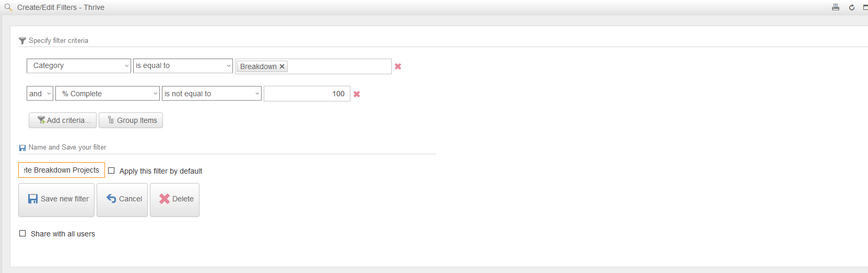Click the refresh icon in title bar
868x273 pixels.
tap(852, 7)
